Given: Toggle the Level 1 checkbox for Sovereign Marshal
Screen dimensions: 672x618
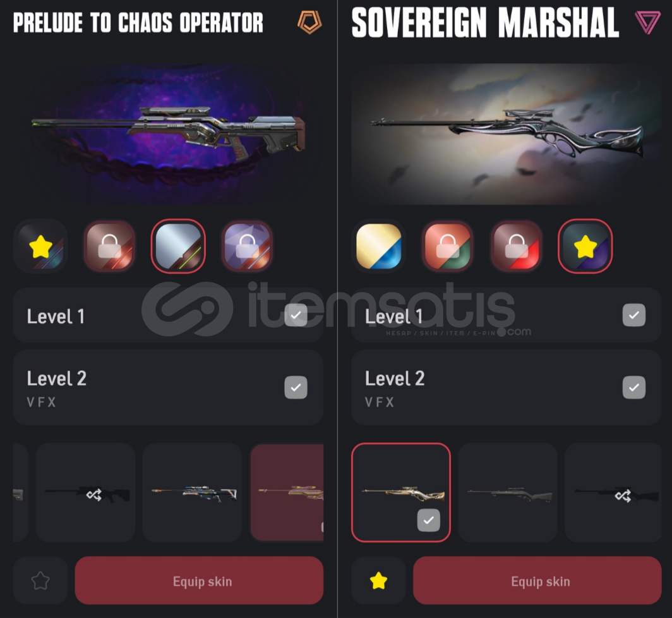Looking at the screenshot, I should (x=634, y=315).
